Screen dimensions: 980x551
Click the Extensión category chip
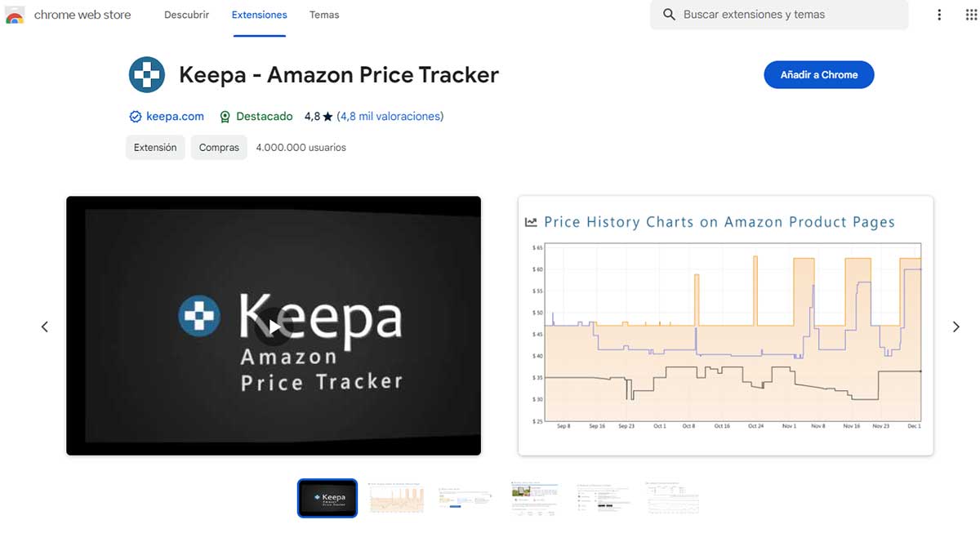(155, 148)
